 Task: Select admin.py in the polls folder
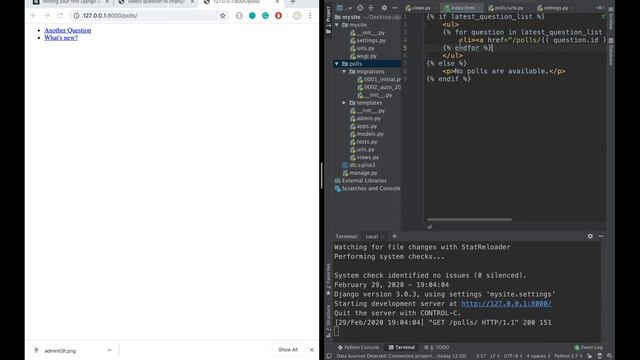[x=365, y=118]
